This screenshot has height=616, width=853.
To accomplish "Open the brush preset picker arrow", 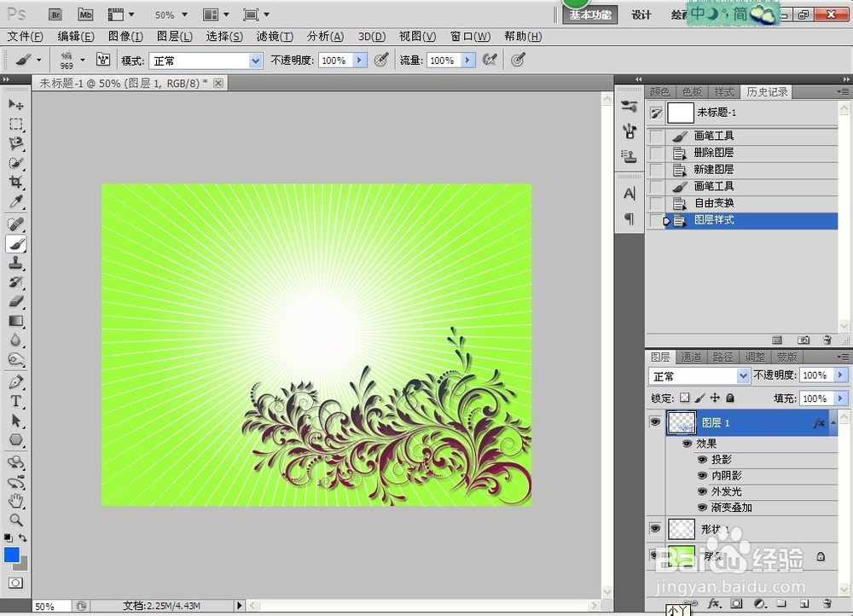I will [x=83, y=60].
